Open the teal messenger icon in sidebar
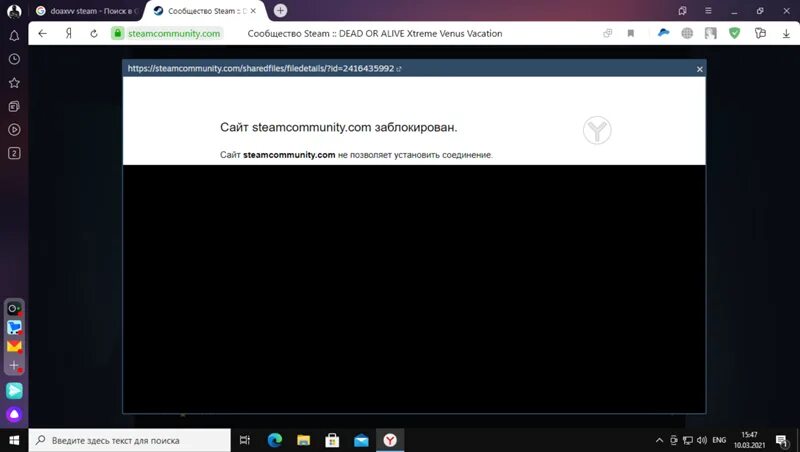 14,390
